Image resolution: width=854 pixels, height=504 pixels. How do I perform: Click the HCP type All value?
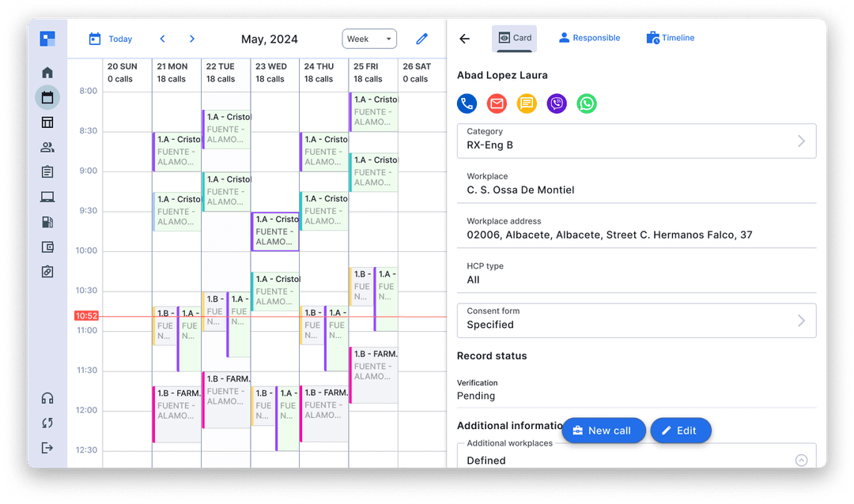[x=473, y=280]
